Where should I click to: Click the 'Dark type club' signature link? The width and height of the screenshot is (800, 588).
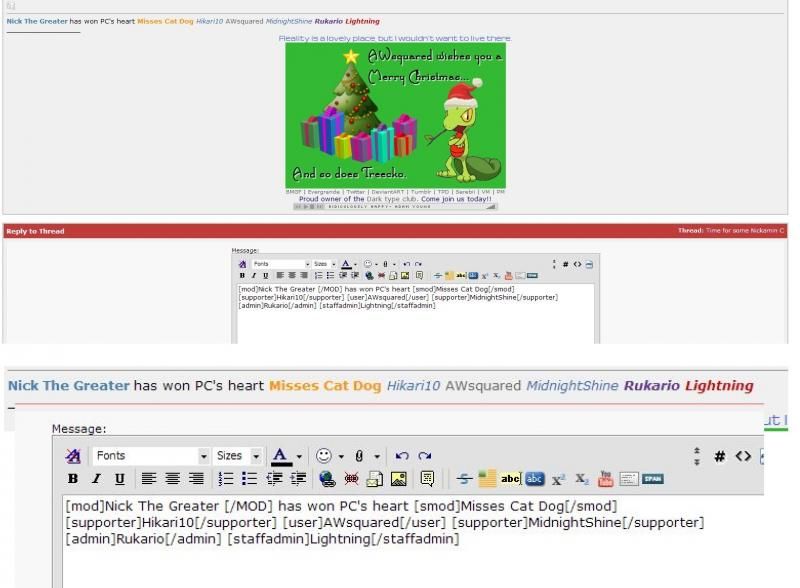[x=392, y=199]
